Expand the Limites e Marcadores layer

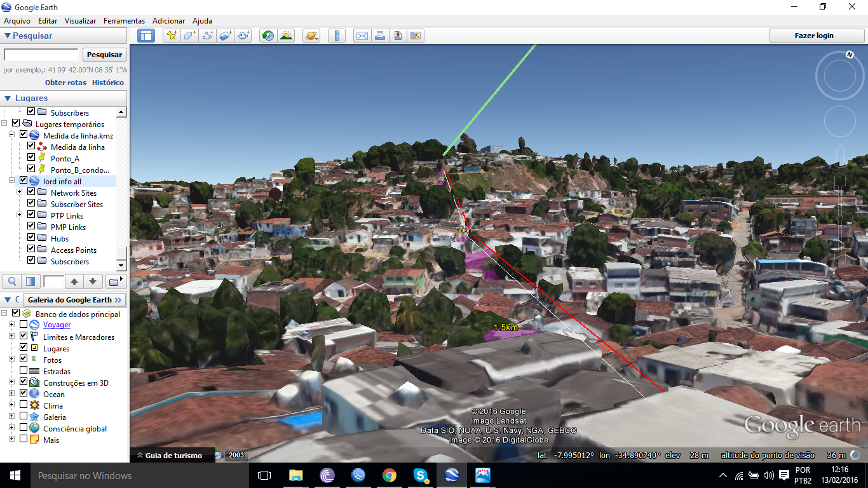11,336
